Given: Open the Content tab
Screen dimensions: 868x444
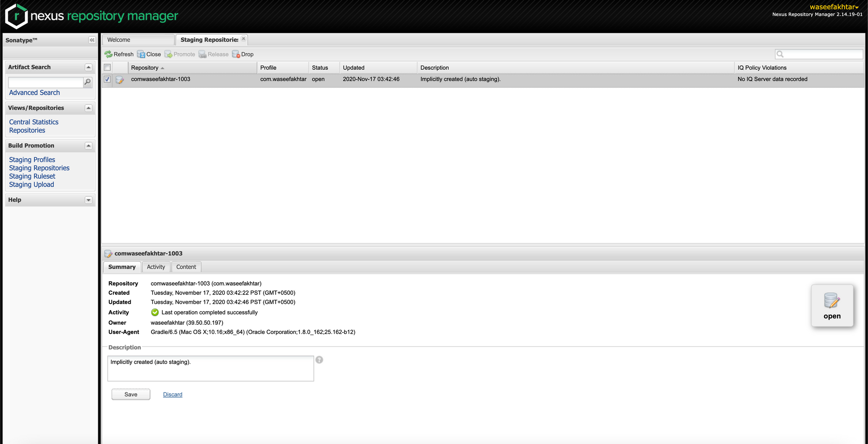Looking at the screenshot, I should click(186, 267).
